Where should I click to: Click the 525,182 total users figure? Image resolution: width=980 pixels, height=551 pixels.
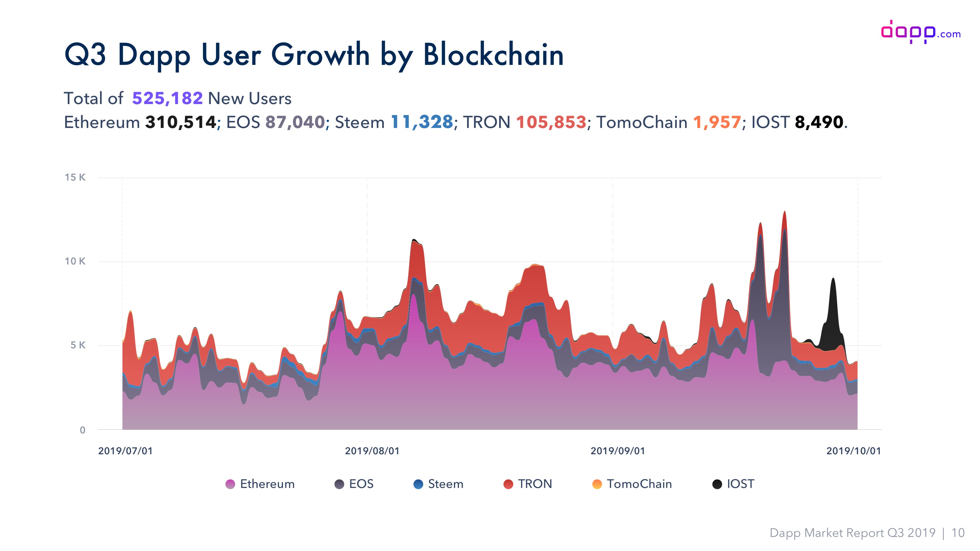(x=168, y=98)
